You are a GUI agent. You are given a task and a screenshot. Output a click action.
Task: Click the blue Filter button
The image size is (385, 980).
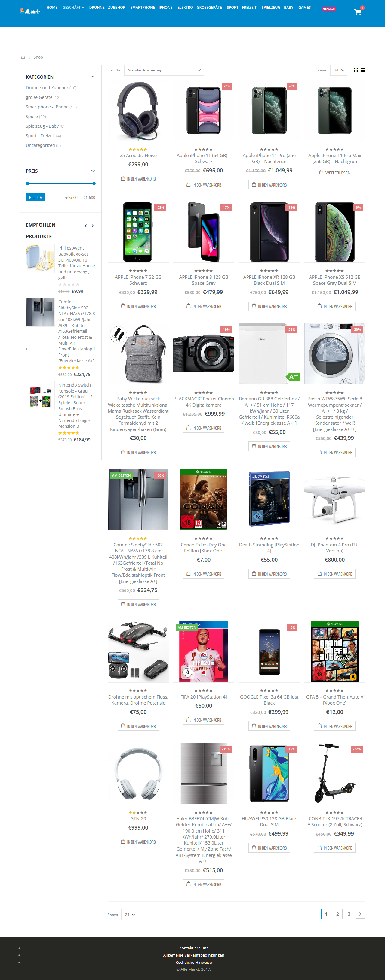35,197
